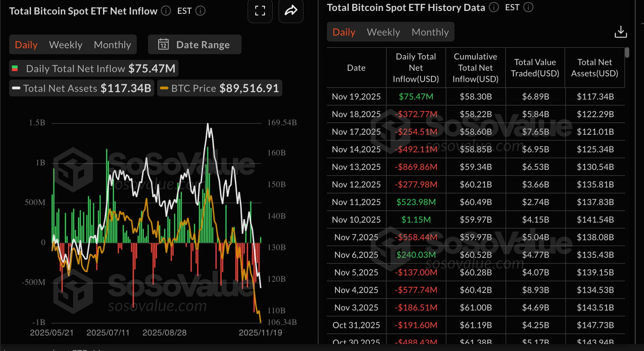644x351 pixels.
Task: Click info icon next to chart EST label
Action: [200, 11]
